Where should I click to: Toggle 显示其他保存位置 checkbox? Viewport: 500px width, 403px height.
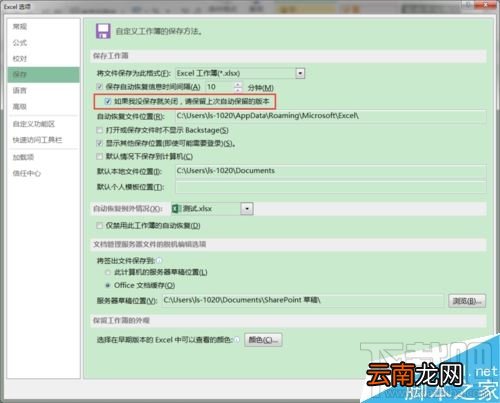pyautogui.click(x=99, y=143)
